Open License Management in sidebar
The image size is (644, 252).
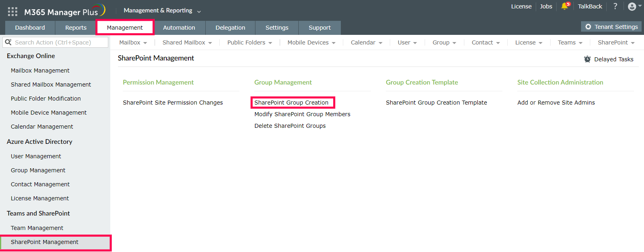(40, 198)
